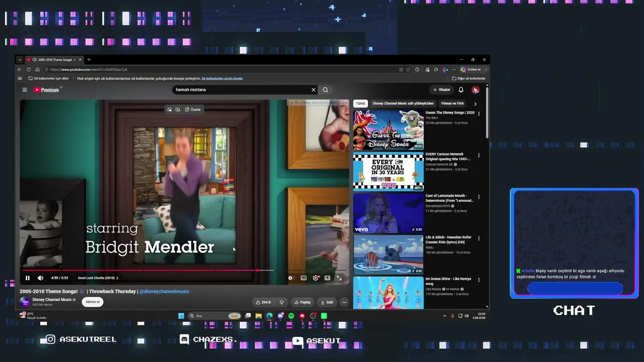The width and height of the screenshot is (644, 362).
Task: Switch the player to theater mode
Action: [328, 278]
